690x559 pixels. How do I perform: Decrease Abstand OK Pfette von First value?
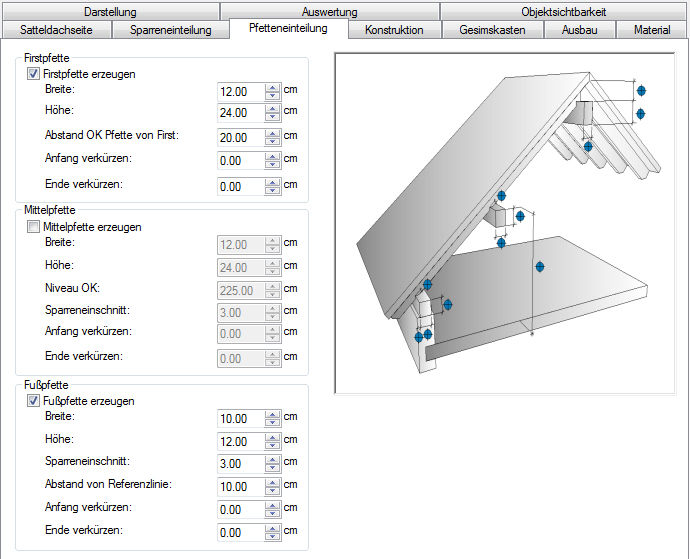[x=273, y=142]
